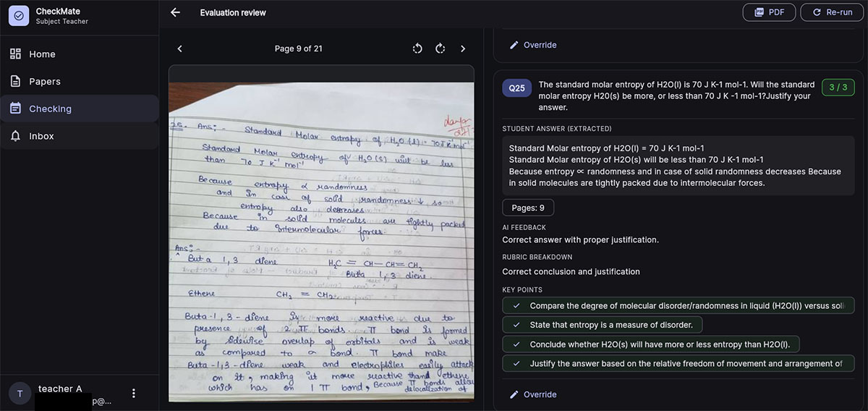Go to next page chevron
Screen dimensions: 868x411
(x=463, y=48)
